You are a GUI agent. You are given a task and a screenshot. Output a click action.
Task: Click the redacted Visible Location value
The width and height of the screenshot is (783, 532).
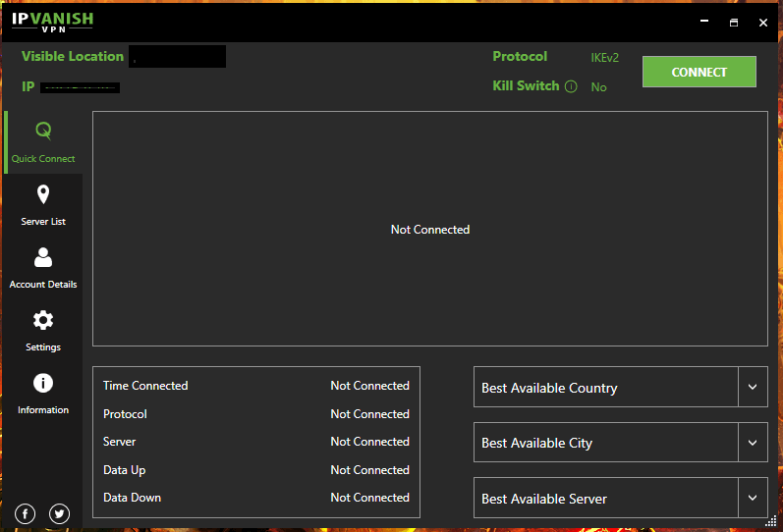177,56
